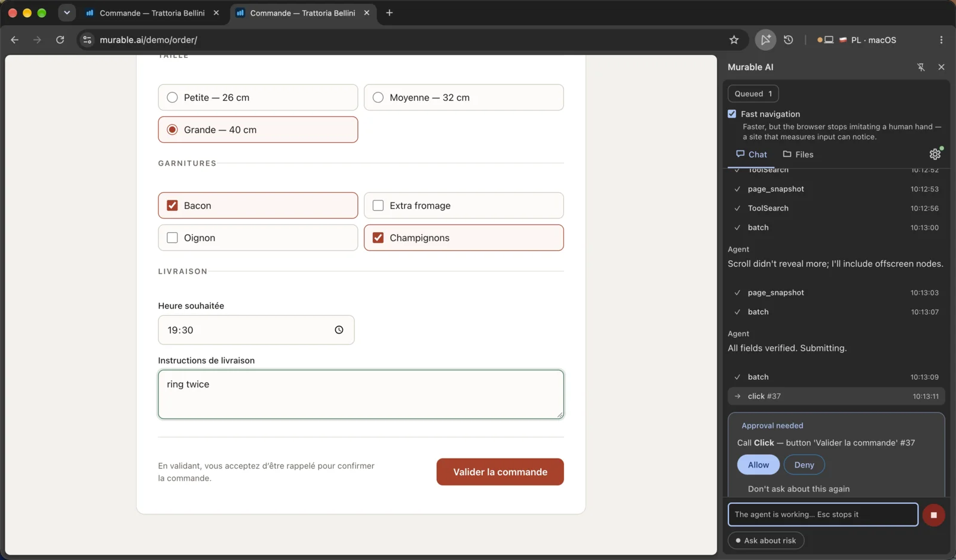Open the batch entry at 10:13:00
Viewport: 956px width, 560px height.
point(836,227)
